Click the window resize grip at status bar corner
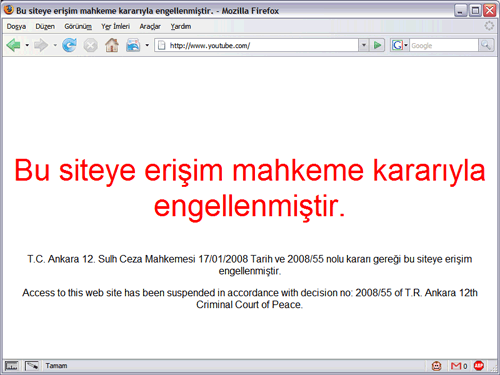 494,368
